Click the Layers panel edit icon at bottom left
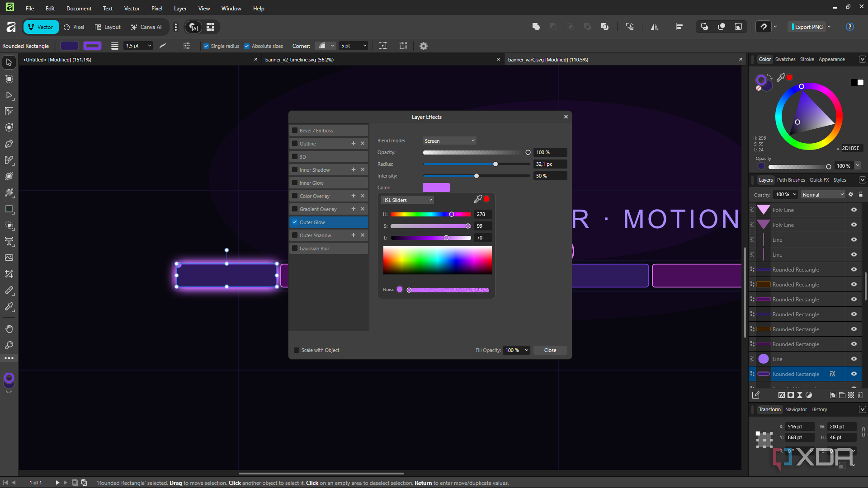The image size is (868, 488). [755, 395]
